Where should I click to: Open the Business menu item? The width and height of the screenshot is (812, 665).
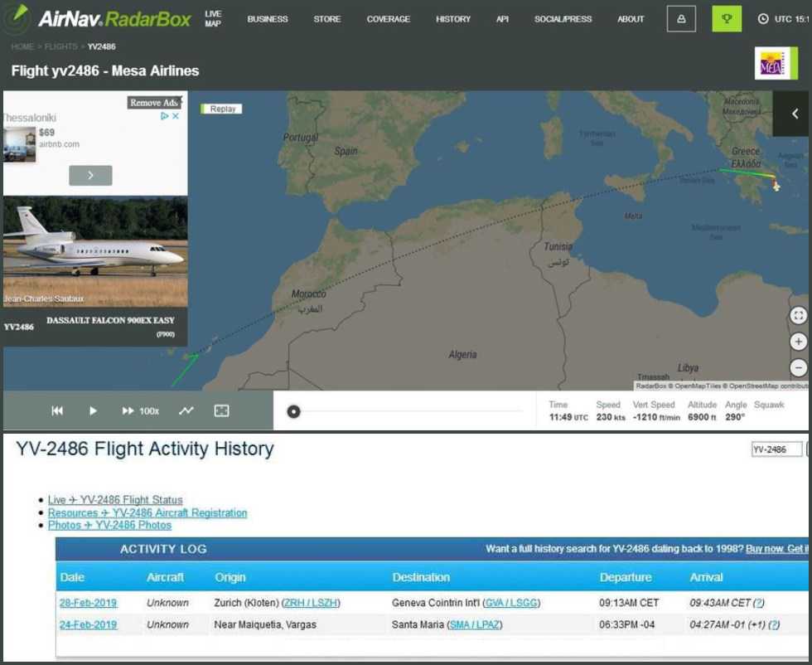267,19
